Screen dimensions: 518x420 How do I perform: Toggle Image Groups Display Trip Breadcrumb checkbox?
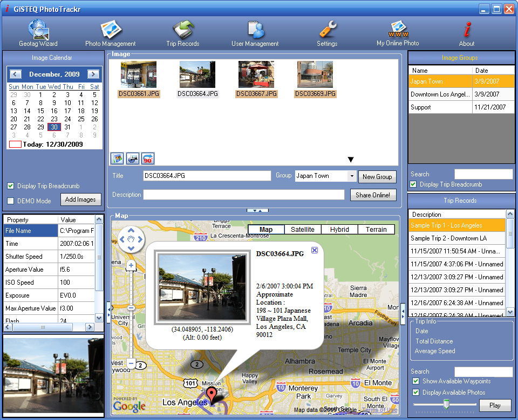[413, 184]
